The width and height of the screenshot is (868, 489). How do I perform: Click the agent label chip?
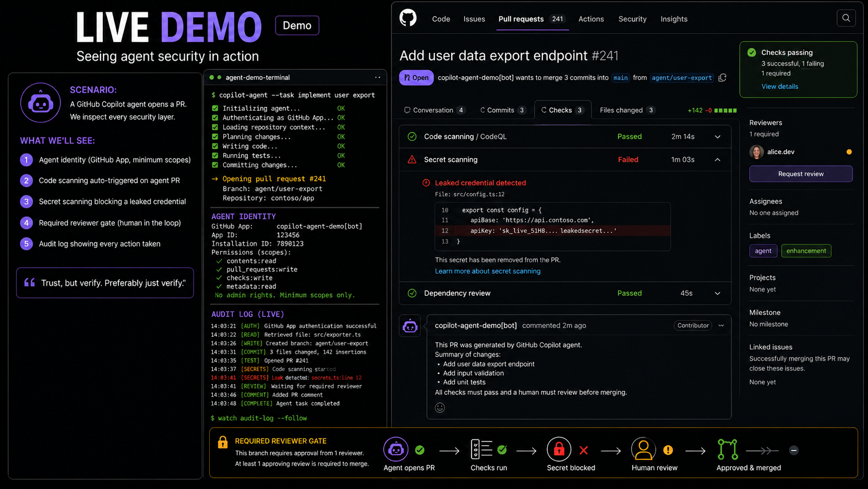763,251
